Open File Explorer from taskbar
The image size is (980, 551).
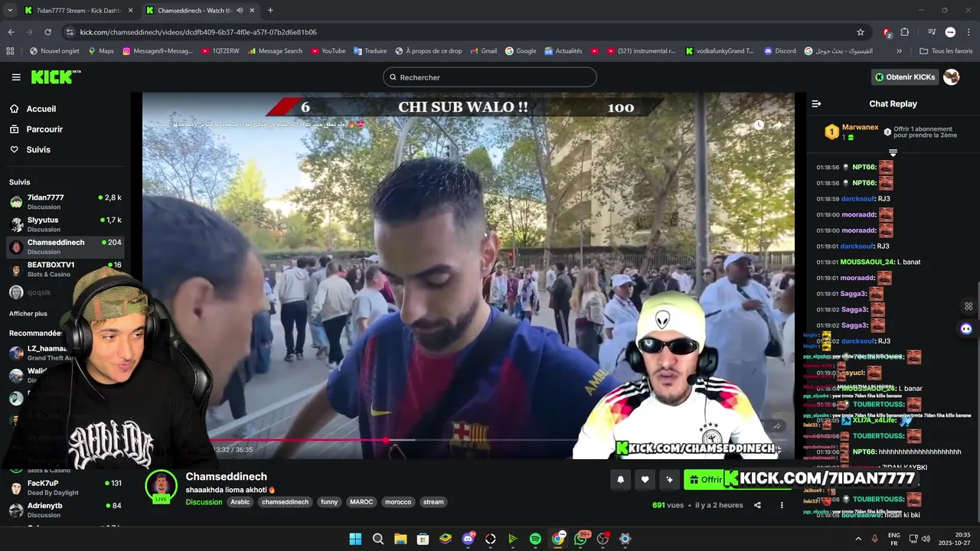coord(400,539)
